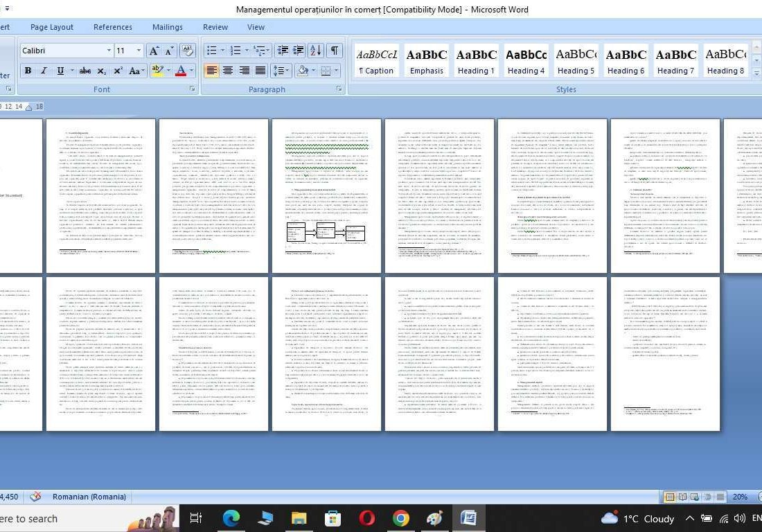
Task: Click the Sort icon in Paragraph group
Action: point(315,51)
